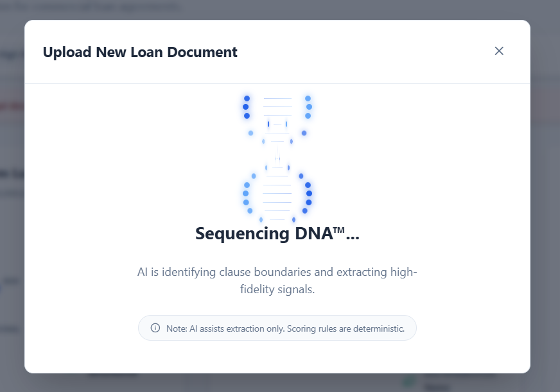Click the circled info icon in the note banner
The width and height of the screenshot is (560, 392).
pos(154,328)
